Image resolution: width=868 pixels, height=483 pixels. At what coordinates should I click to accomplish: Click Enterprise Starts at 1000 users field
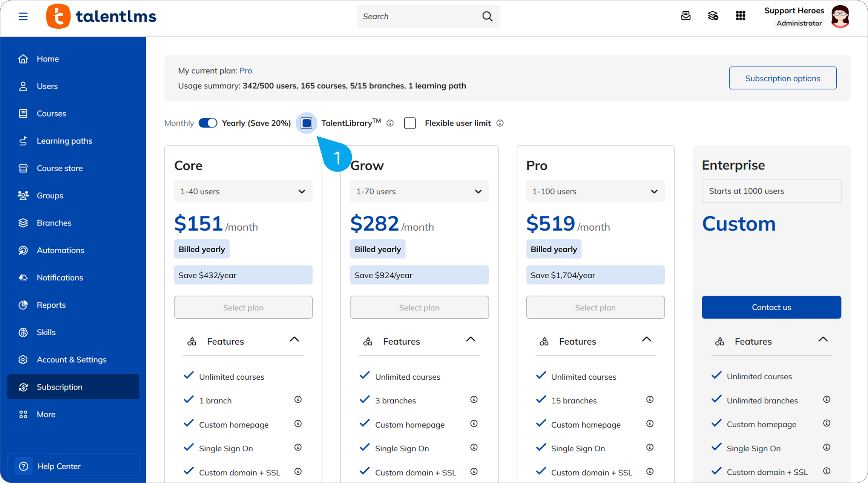[x=771, y=191]
